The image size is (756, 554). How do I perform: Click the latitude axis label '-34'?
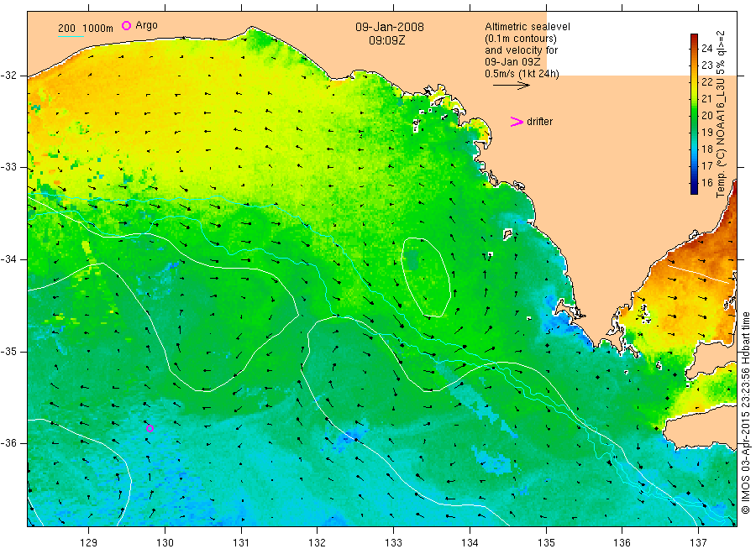(9, 259)
